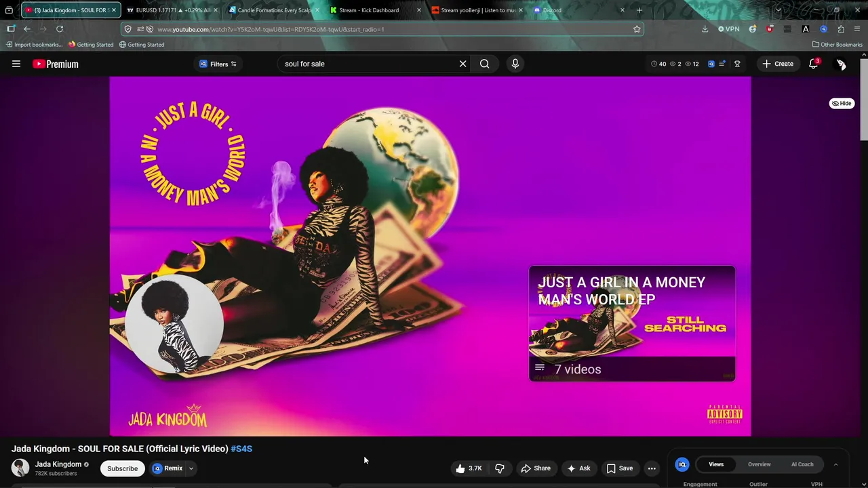Reload the page in browser
868x488 pixels.
click(60, 29)
